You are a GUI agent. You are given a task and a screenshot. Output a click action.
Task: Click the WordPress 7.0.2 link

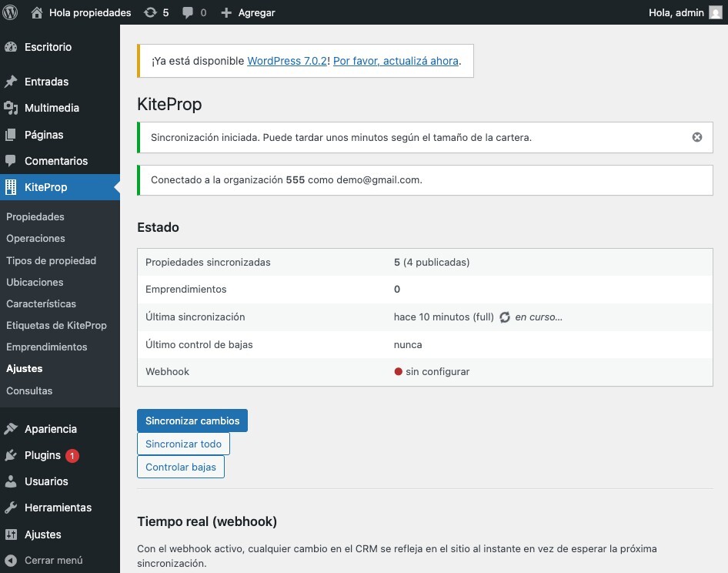[287, 61]
